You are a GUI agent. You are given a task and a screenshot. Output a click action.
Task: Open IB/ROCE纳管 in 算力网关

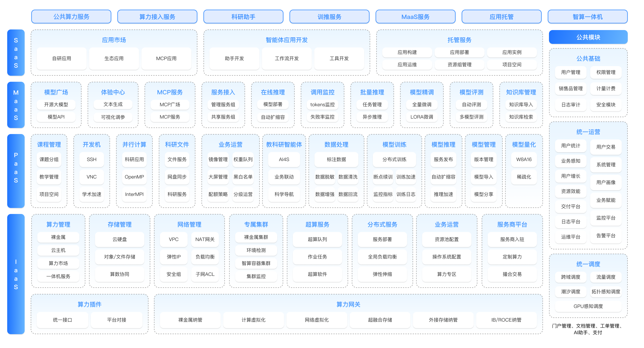tap(506, 320)
